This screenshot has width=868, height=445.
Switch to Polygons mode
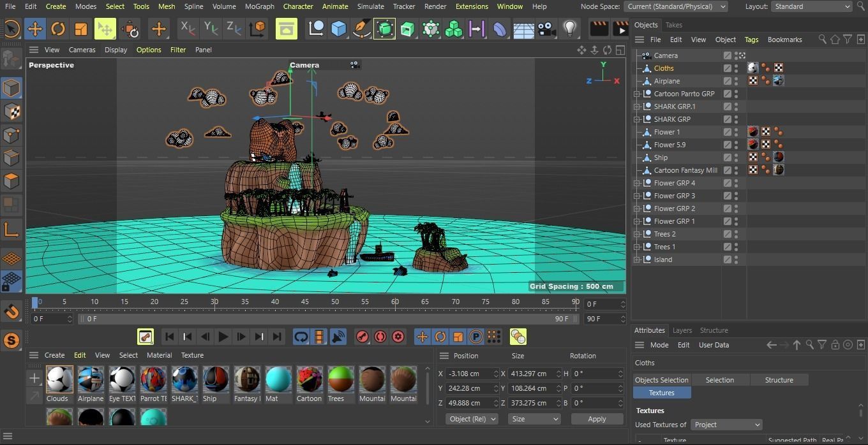click(11, 181)
